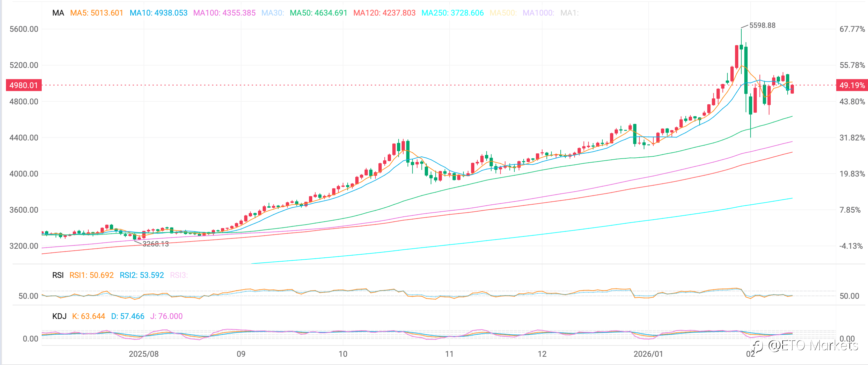Click the red 4980.01 current price tag
This screenshot has width=868, height=365.
pyautogui.click(x=23, y=85)
